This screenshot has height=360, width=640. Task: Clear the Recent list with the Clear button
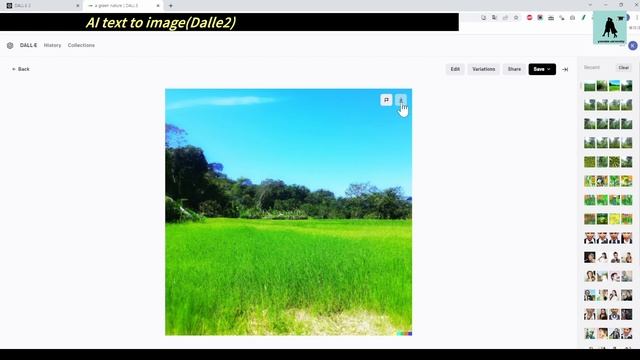[623, 68]
